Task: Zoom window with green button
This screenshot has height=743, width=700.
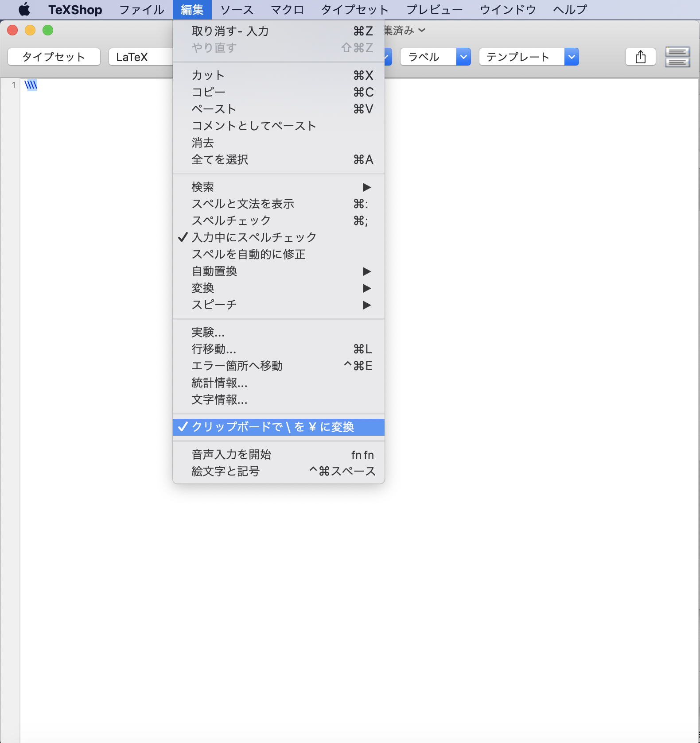Action: pos(48,30)
